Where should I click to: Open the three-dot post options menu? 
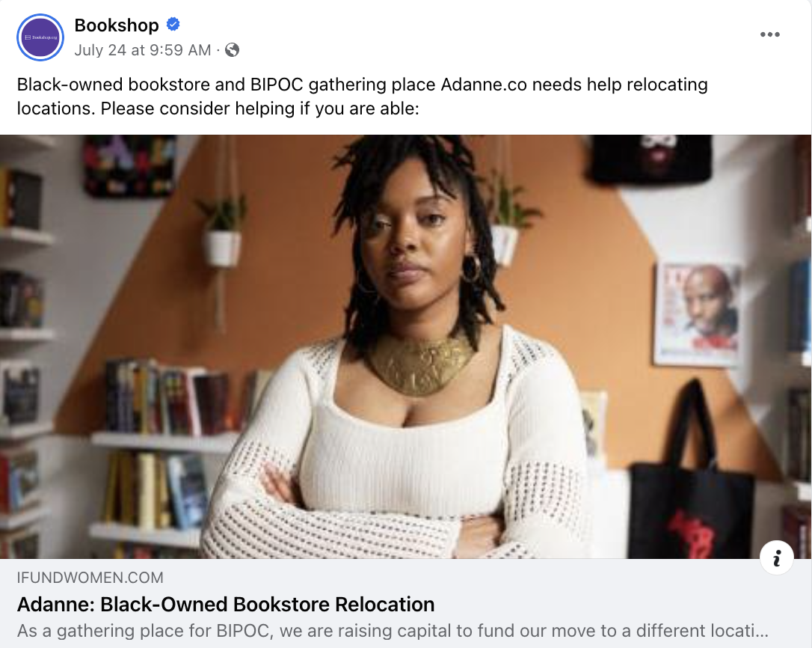769,34
